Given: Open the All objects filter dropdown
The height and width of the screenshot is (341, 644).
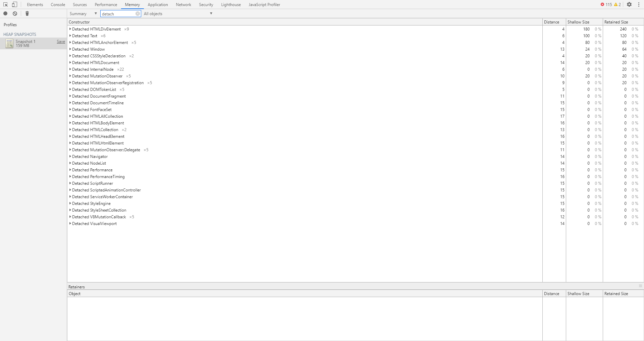Looking at the screenshot, I should [x=178, y=14].
